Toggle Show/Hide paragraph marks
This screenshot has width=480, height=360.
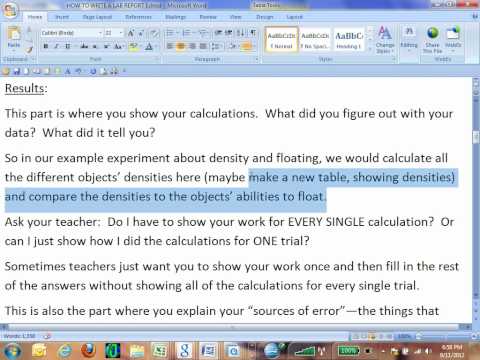point(253,33)
